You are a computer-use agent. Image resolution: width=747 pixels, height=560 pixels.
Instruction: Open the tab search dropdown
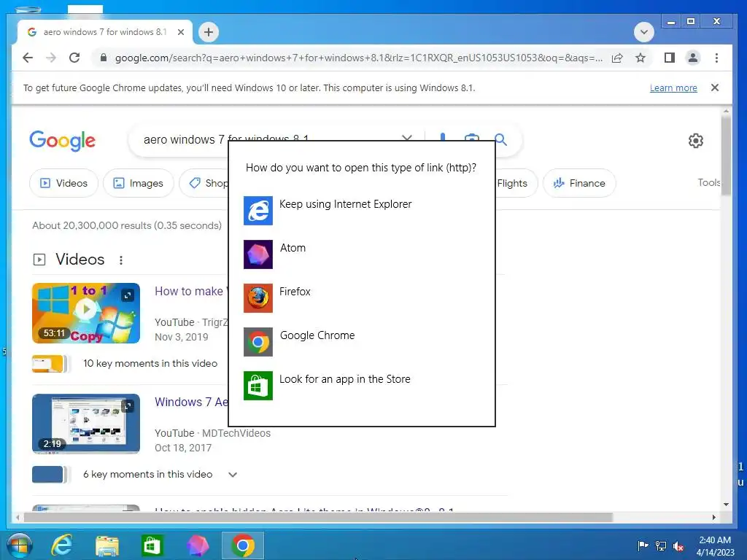click(643, 32)
